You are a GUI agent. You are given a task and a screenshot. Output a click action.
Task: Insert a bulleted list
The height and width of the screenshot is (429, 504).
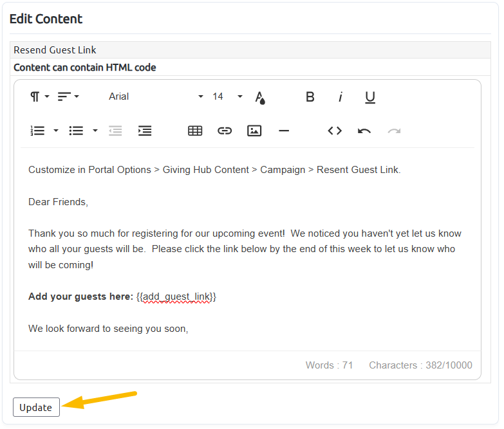click(76, 131)
